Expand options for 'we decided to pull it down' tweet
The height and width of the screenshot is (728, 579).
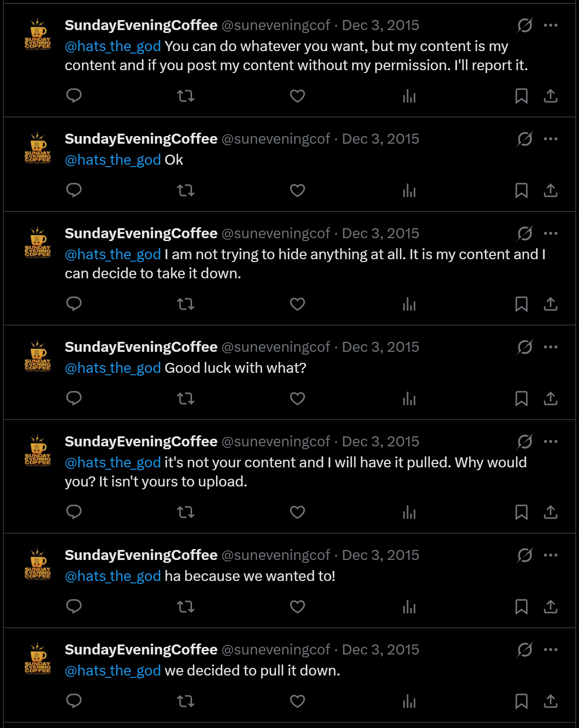click(550, 650)
